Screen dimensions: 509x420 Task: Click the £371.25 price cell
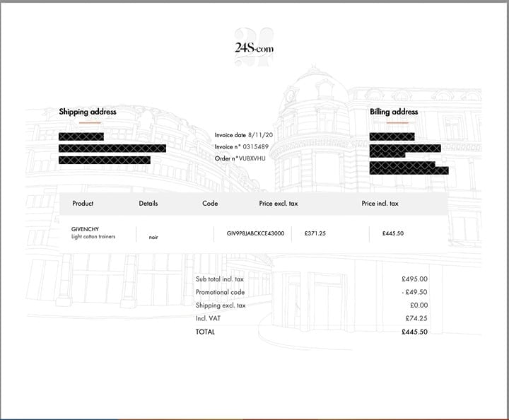(315, 233)
